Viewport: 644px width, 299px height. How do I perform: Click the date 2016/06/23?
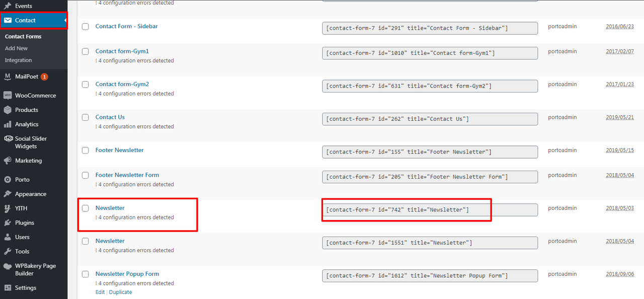pyautogui.click(x=620, y=27)
